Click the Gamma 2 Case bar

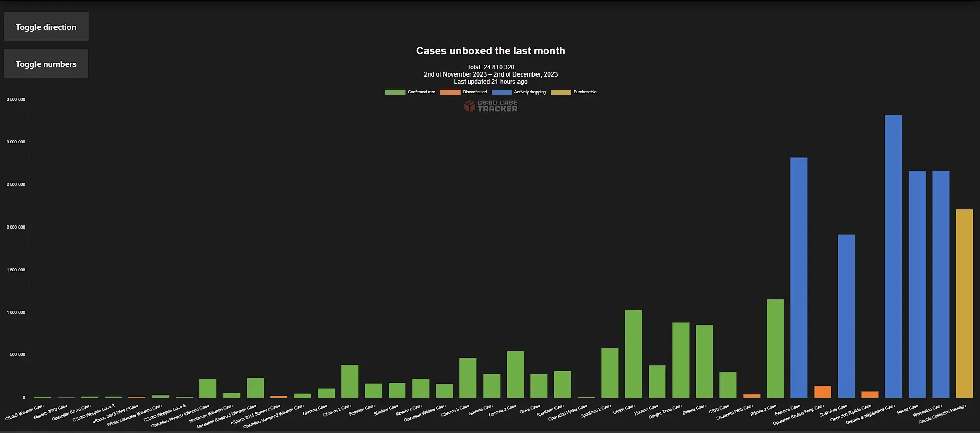click(515, 374)
